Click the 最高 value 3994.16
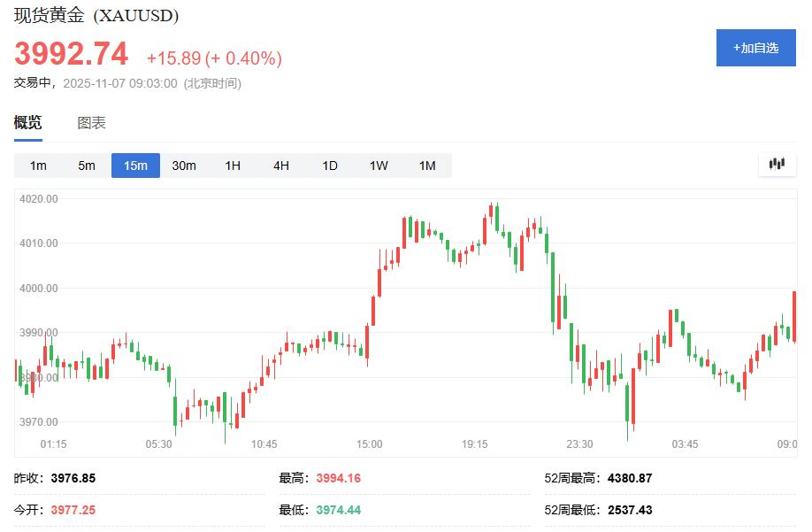Viewport: 812px width, 532px height. coord(338,478)
